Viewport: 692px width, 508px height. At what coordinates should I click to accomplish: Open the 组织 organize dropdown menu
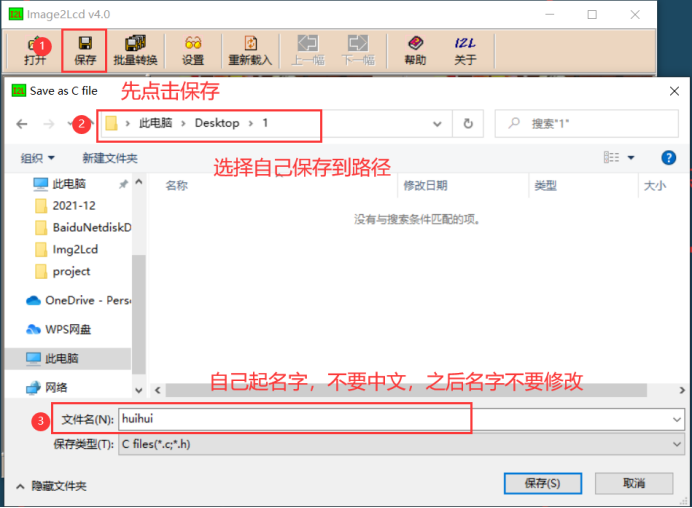click(37, 158)
